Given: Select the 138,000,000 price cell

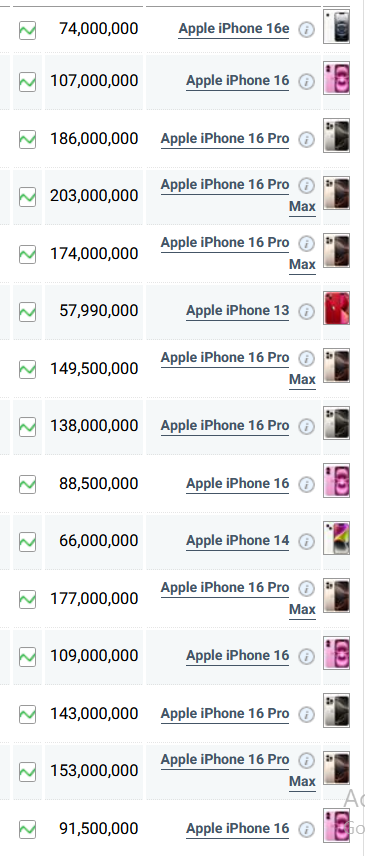Looking at the screenshot, I should click(94, 426).
